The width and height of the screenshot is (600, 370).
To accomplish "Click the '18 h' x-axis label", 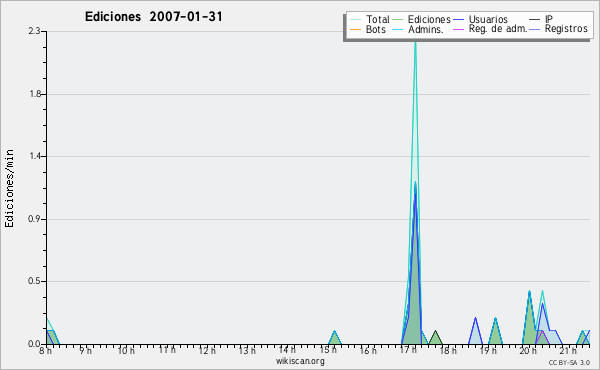I will [448, 350].
